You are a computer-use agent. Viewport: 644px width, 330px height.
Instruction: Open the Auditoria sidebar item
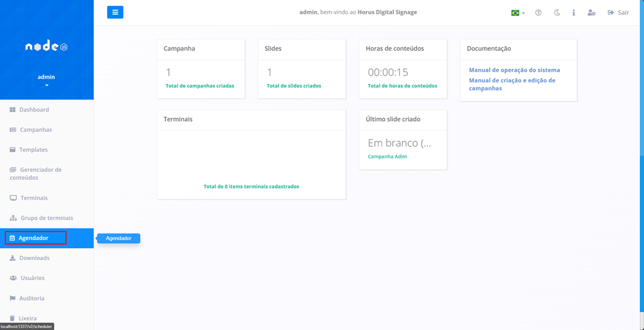(31, 298)
